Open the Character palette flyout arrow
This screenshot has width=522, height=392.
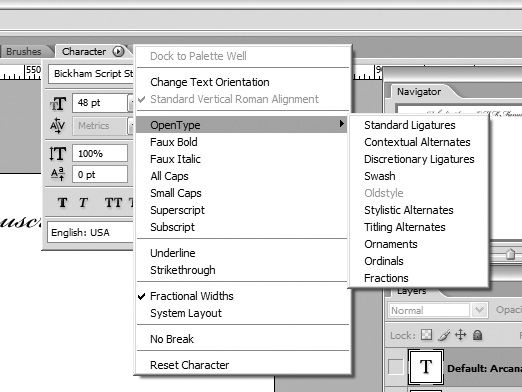point(118,51)
